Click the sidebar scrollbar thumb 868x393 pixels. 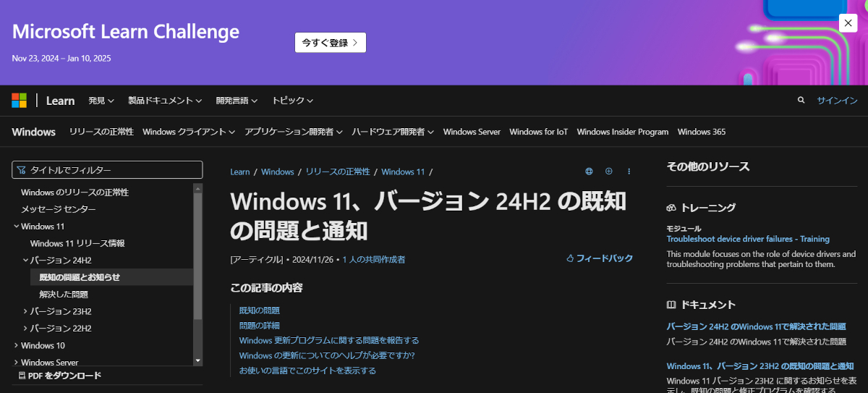point(197,257)
